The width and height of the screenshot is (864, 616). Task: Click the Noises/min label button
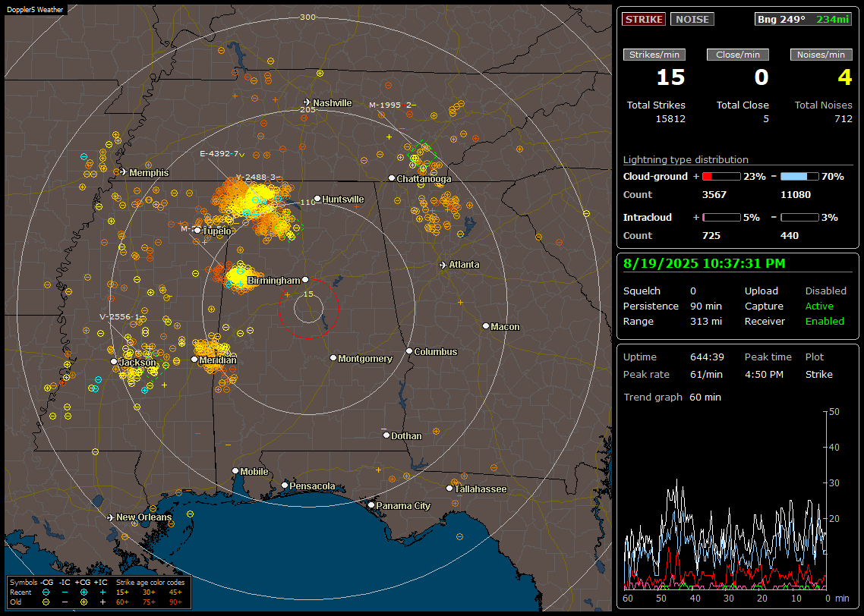pyautogui.click(x=821, y=55)
